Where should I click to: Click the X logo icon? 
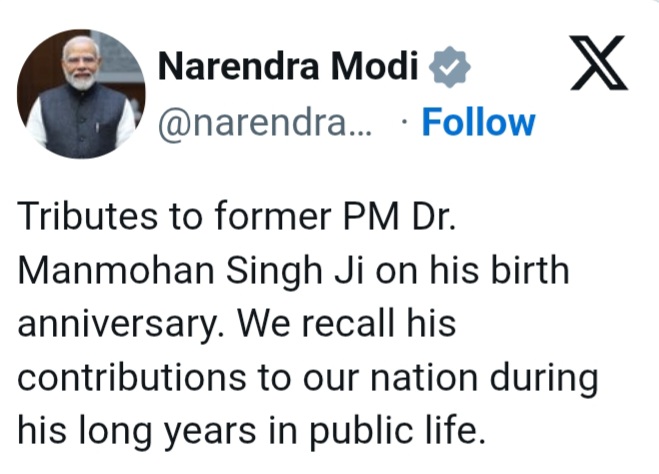(597, 64)
